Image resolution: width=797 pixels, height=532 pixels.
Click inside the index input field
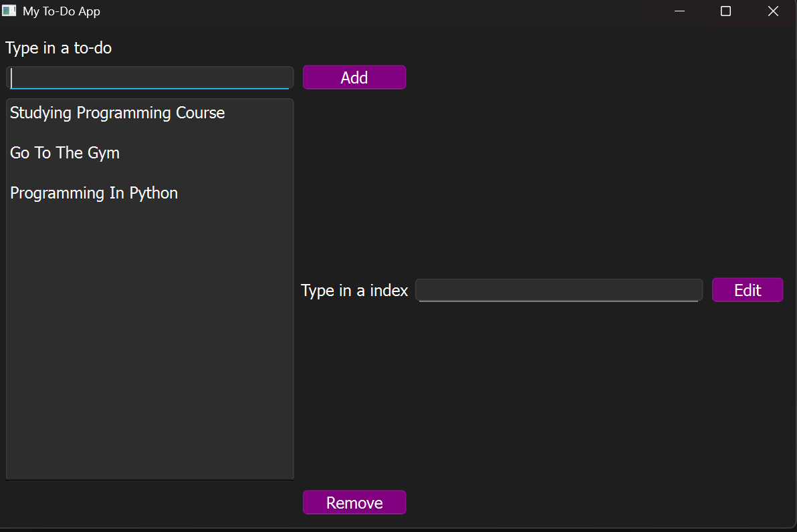pyautogui.click(x=558, y=290)
